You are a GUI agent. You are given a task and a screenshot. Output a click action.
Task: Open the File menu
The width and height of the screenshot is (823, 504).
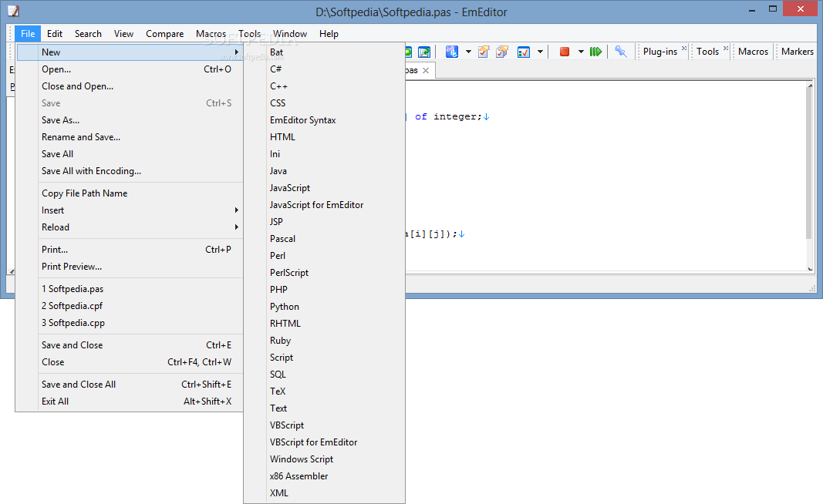click(28, 34)
